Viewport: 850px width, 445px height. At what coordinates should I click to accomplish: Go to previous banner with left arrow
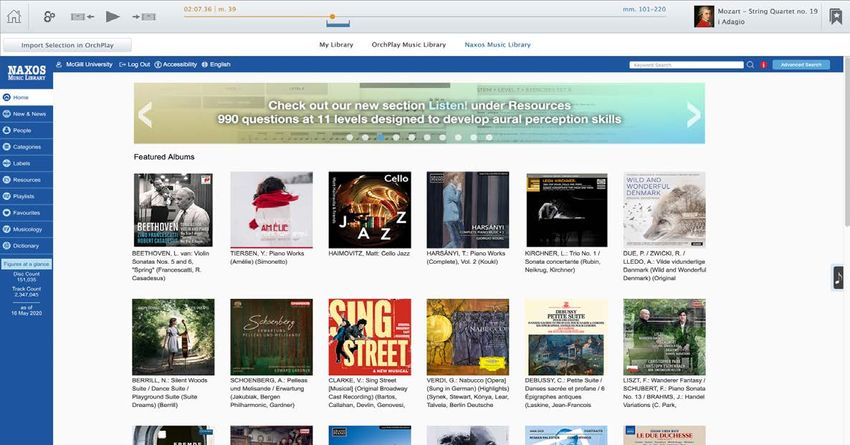[x=145, y=114]
